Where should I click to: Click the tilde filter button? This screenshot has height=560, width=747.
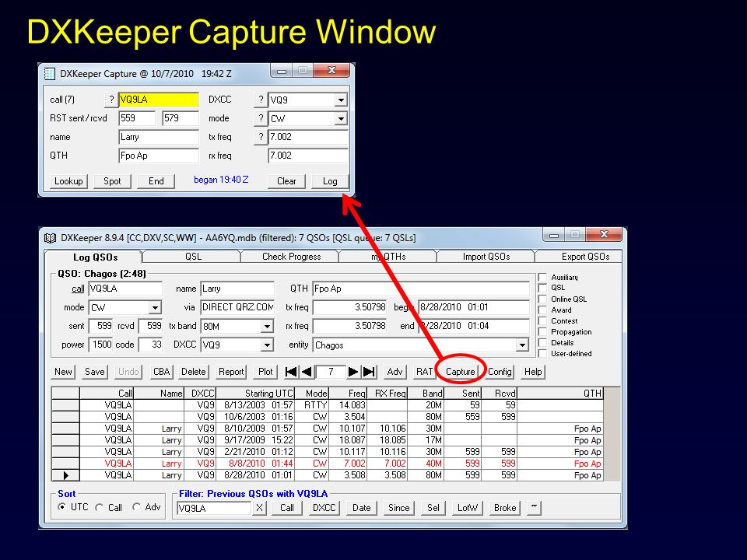[x=534, y=508]
